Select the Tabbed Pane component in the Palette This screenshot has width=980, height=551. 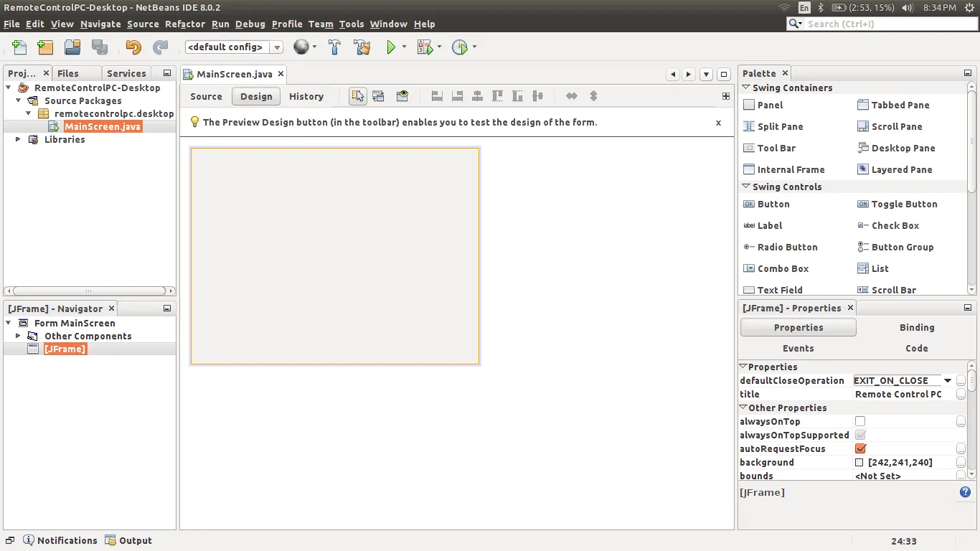pyautogui.click(x=893, y=105)
